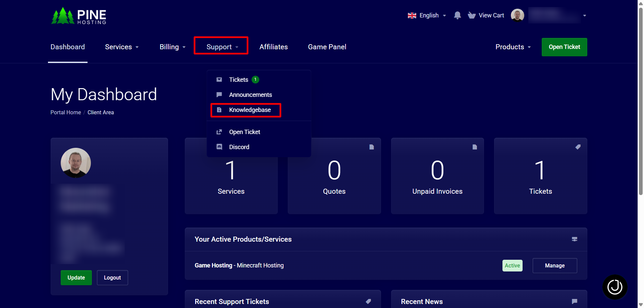Click the tag icon beside Recent Support Tickets

click(368, 301)
